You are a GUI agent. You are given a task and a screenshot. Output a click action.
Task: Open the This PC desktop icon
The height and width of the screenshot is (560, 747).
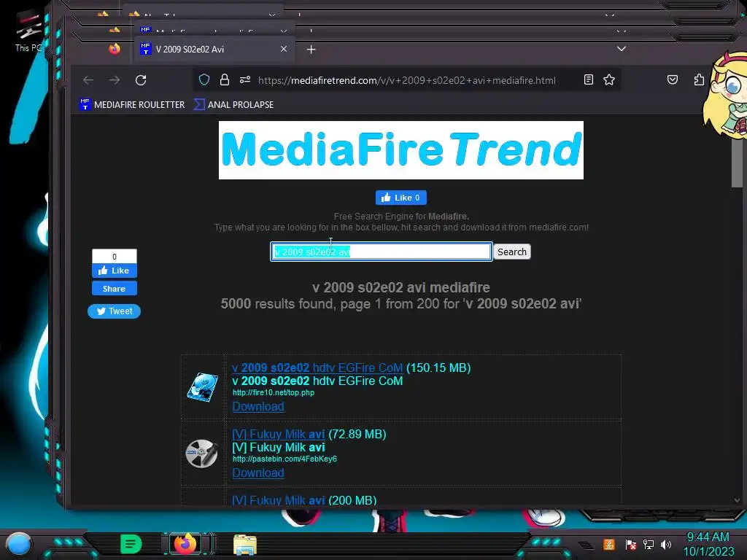[x=28, y=31]
